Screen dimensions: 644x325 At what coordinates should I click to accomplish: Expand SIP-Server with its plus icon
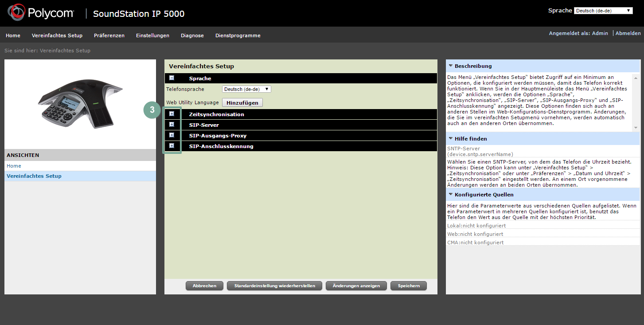tap(172, 125)
